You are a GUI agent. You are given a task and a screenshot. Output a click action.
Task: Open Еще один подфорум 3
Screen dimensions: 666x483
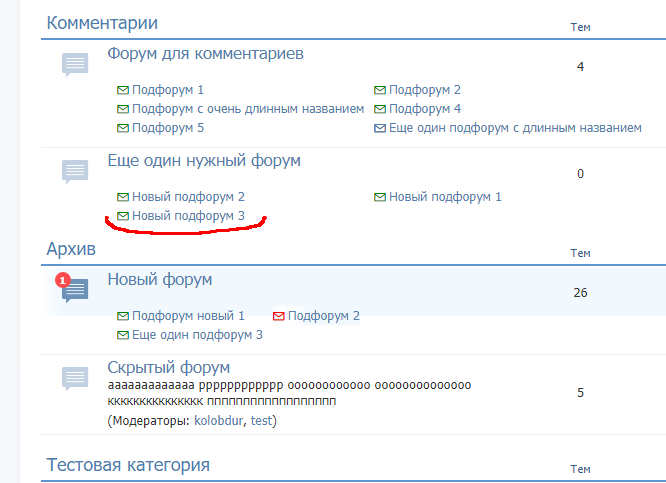pos(197,335)
